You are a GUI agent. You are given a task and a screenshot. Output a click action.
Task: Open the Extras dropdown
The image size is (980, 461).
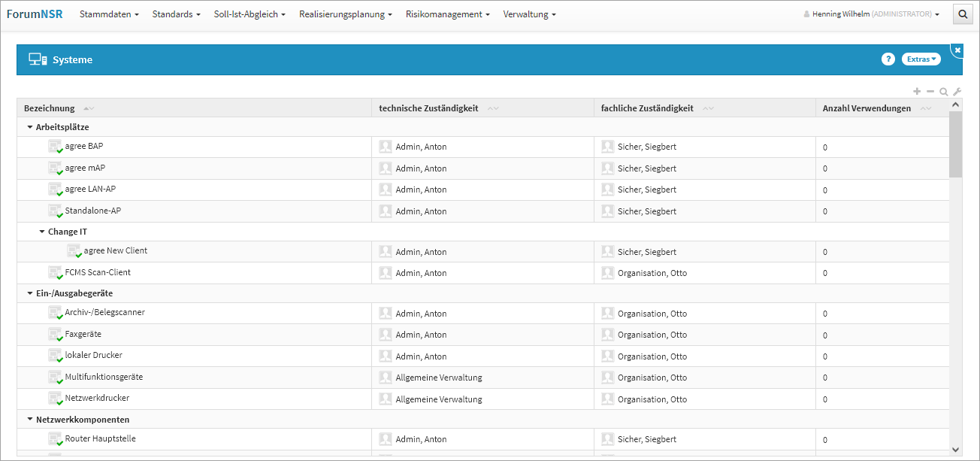pos(921,59)
